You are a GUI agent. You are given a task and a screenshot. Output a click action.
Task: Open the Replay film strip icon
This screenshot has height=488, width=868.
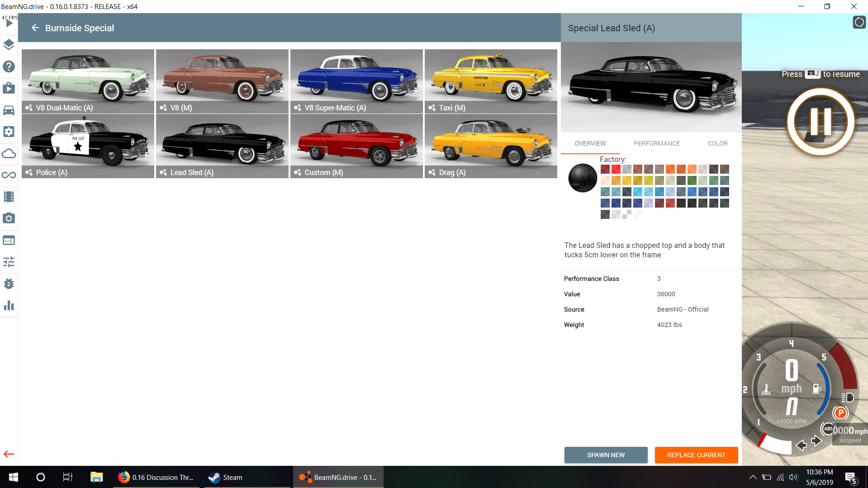click(9, 197)
